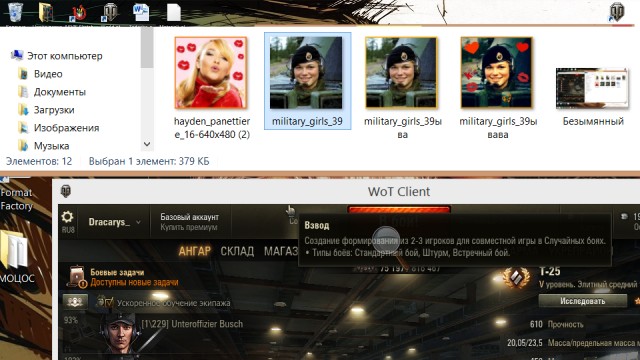Click status text Выбран 1 элемент: 379 КБ
The height and width of the screenshot is (360, 640).
click(x=149, y=161)
